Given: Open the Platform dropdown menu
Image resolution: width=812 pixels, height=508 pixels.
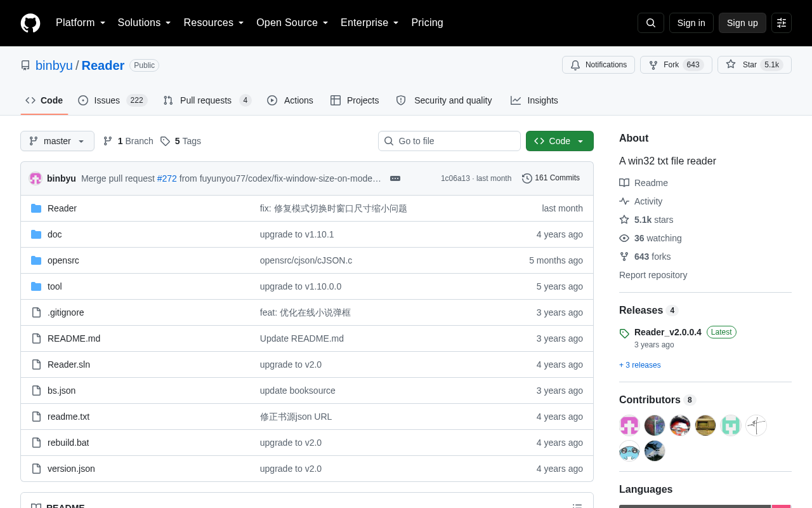Looking at the screenshot, I should coord(81,23).
